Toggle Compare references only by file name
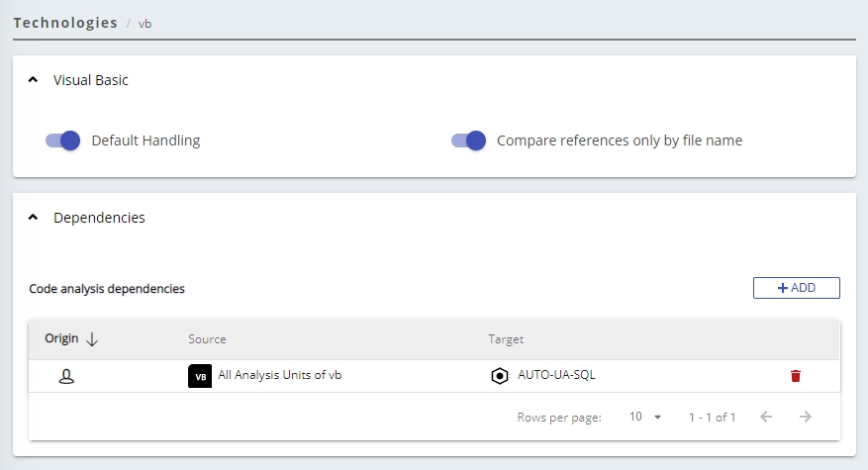 click(468, 141)
